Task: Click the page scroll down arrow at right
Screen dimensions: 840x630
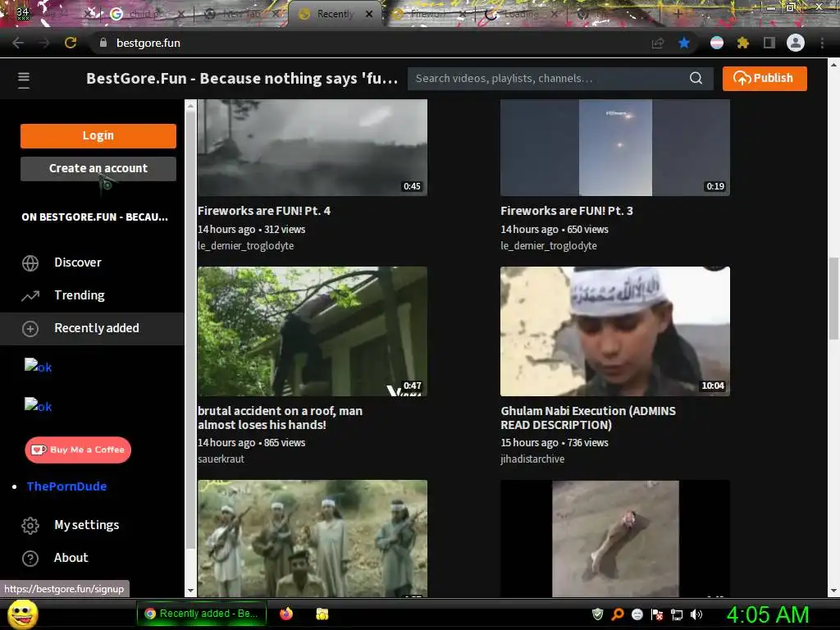Action: coord(833,591)
